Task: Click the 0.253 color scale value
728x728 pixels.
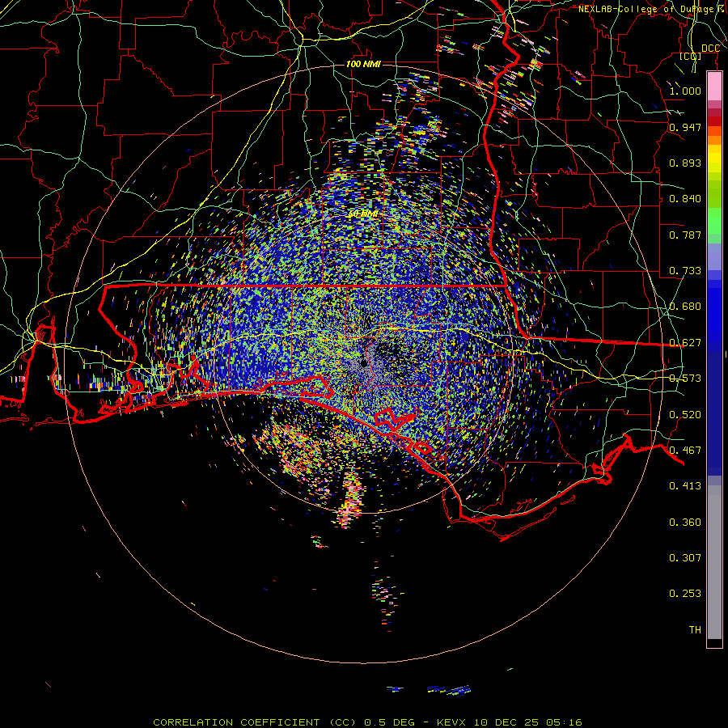Action: pos(685,594)
